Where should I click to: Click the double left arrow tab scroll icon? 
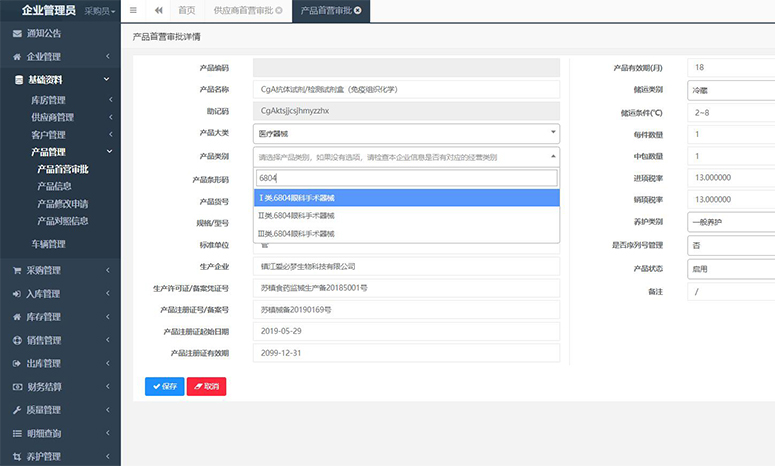pyautogui.click(x=158, y=10)
